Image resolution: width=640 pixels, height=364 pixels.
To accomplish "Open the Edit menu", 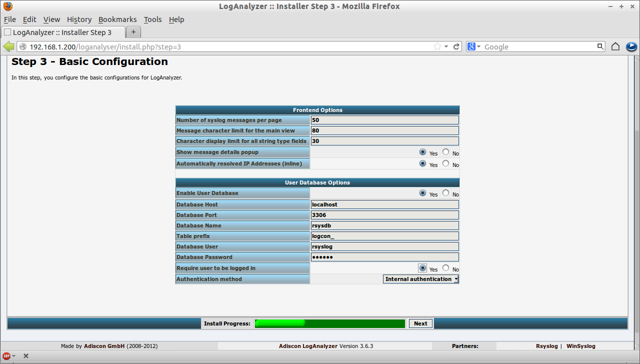I will [29, 19].
